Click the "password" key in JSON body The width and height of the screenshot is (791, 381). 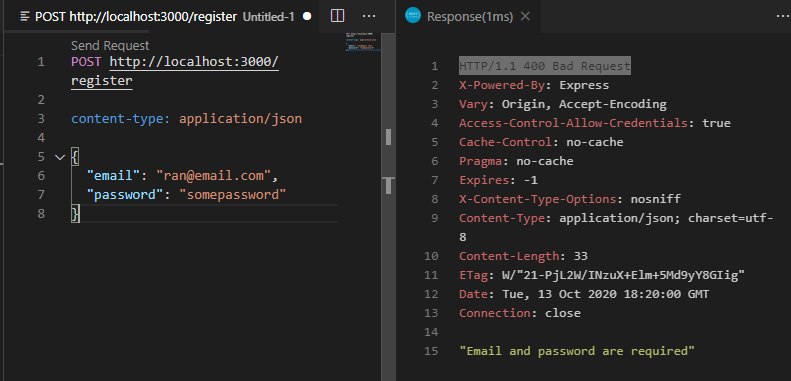click(x=126, y=194)
